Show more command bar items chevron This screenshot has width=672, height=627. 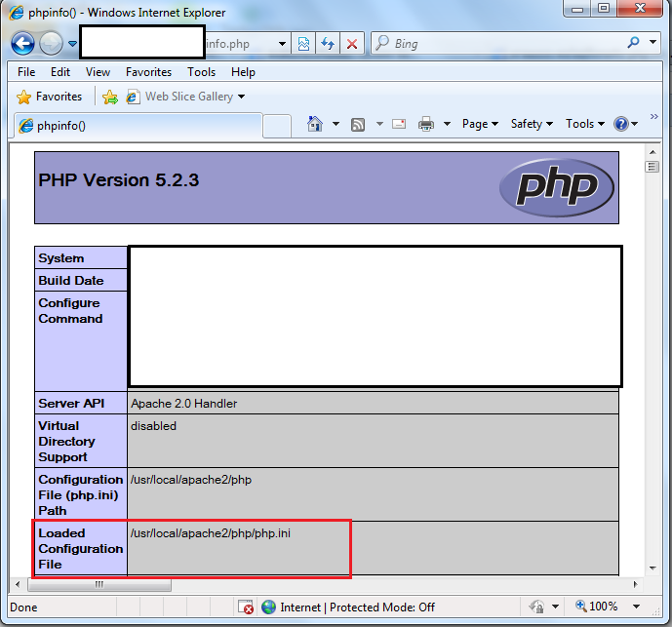pos(654,117)
